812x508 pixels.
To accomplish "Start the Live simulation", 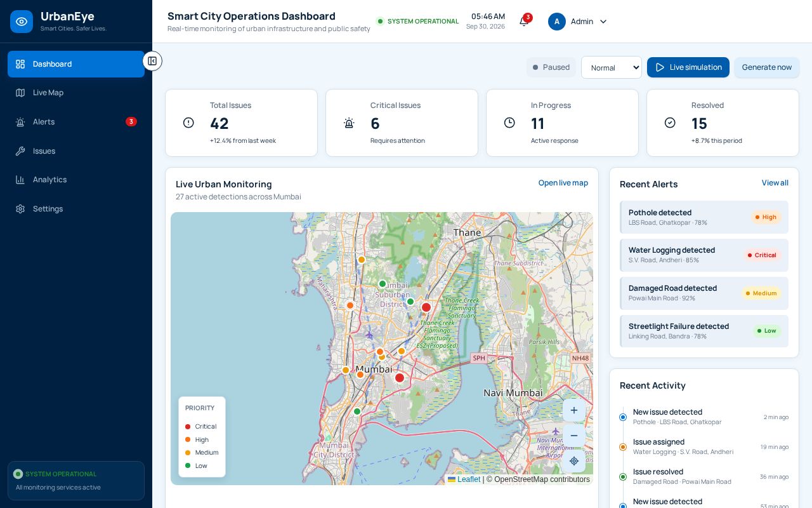I will (x=688, y=67).
